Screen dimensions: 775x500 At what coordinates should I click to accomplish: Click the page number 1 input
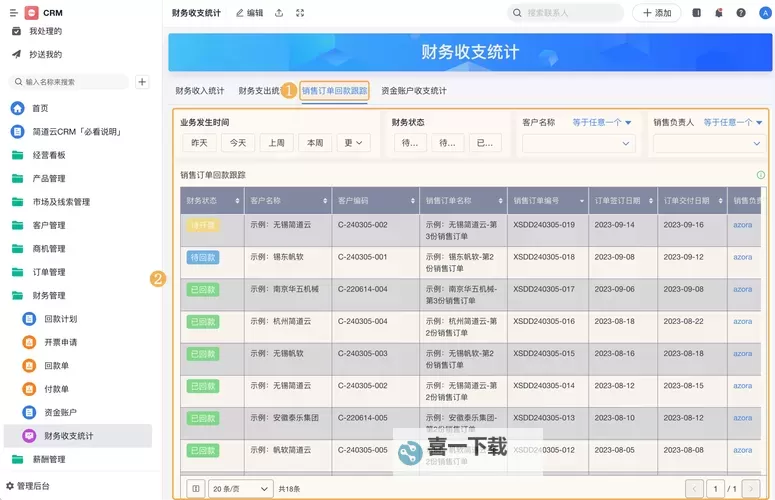715,489
